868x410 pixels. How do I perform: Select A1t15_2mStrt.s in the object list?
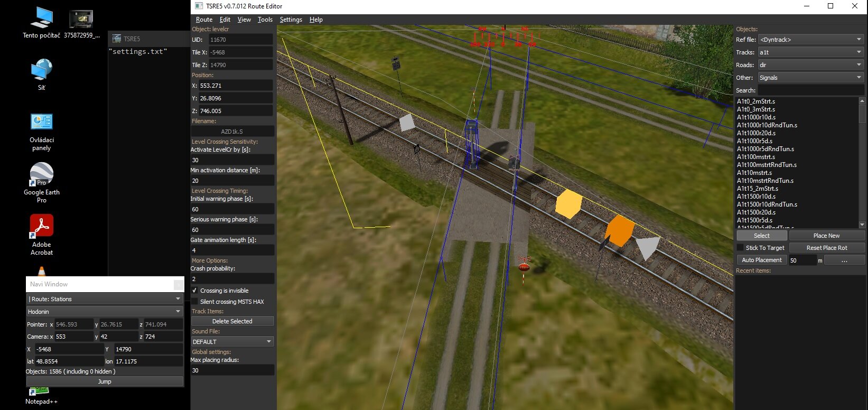(x=758, y=189)
